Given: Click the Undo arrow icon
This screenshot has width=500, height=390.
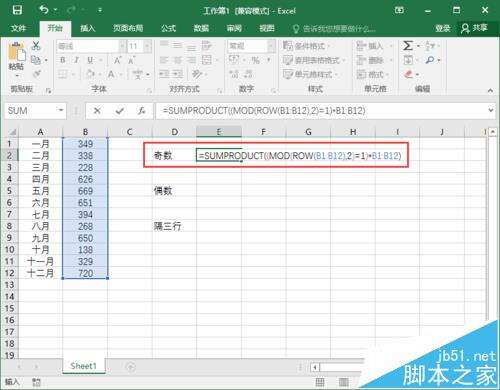Looking at the screenshot, I should tap(44, 10).
